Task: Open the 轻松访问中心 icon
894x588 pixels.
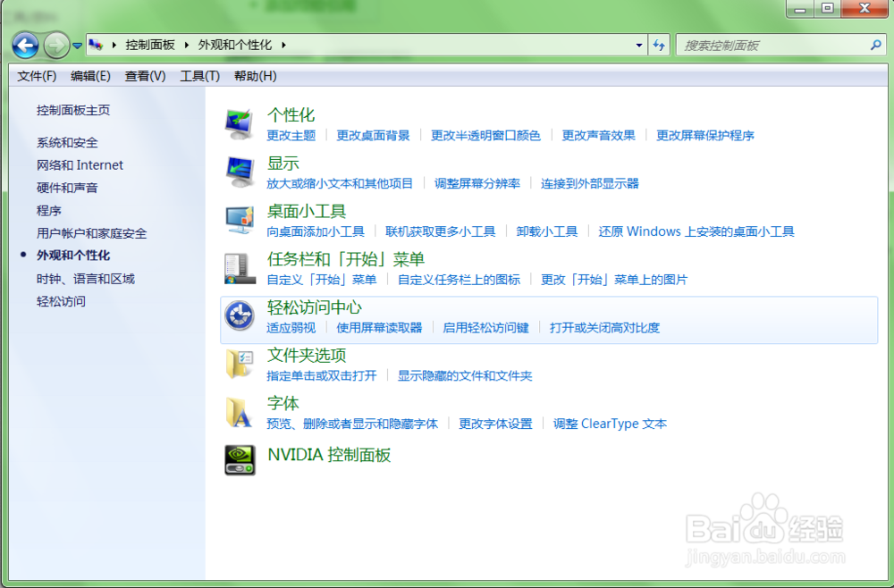Action: coord(240,315)
